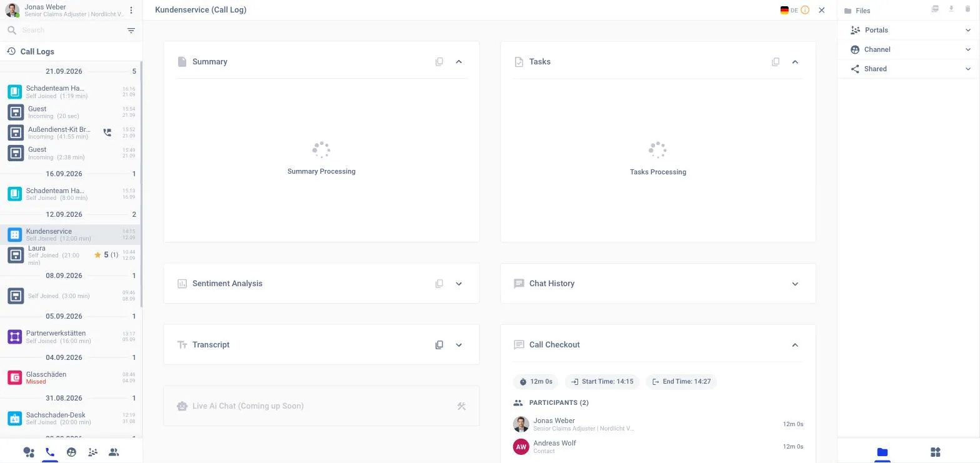Expand the Chat History section
This screenshot has height=463, width=980.
click(795, 284)
